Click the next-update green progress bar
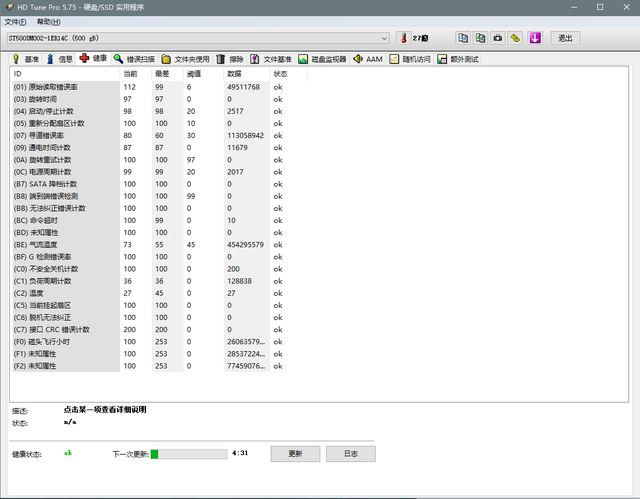 (x=189, y=454)
